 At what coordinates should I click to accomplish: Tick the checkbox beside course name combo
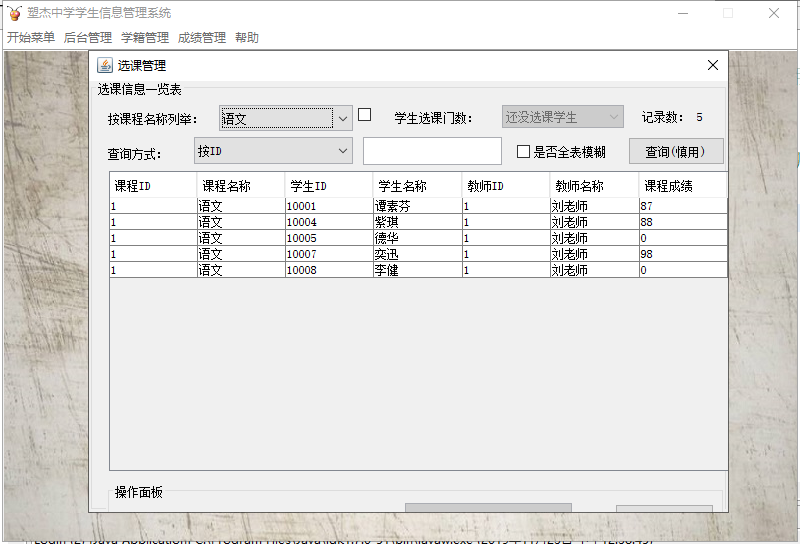point(364,115)
